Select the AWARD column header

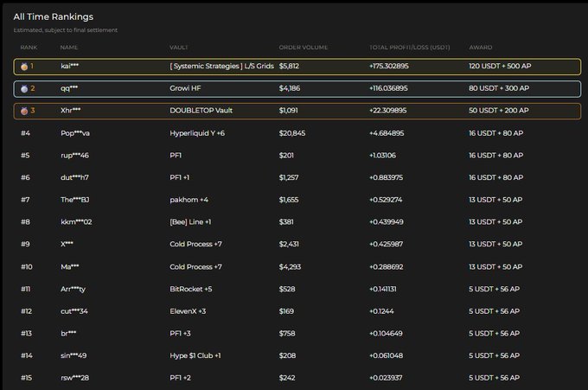pos(481,48)
